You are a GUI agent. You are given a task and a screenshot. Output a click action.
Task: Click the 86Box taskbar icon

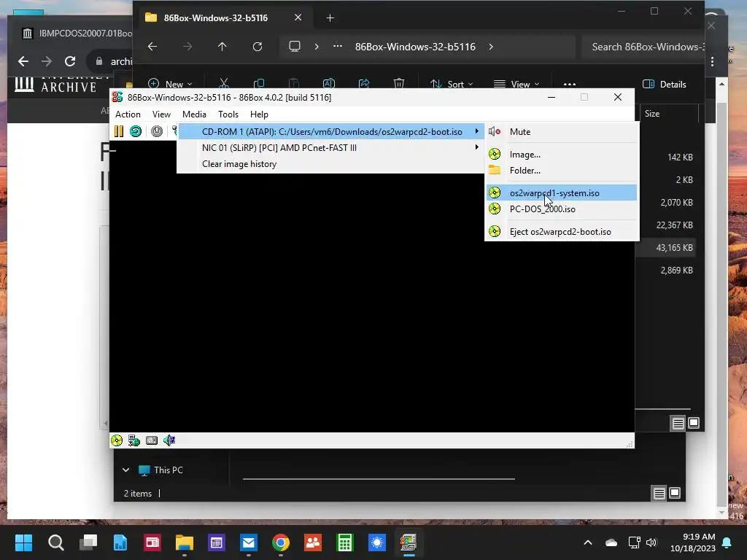409,542
